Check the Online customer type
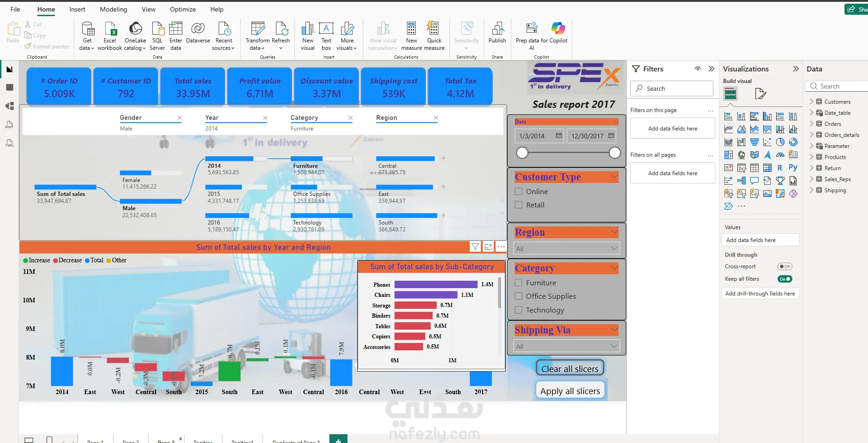This screenshot has height=443, width=868. 519,191
